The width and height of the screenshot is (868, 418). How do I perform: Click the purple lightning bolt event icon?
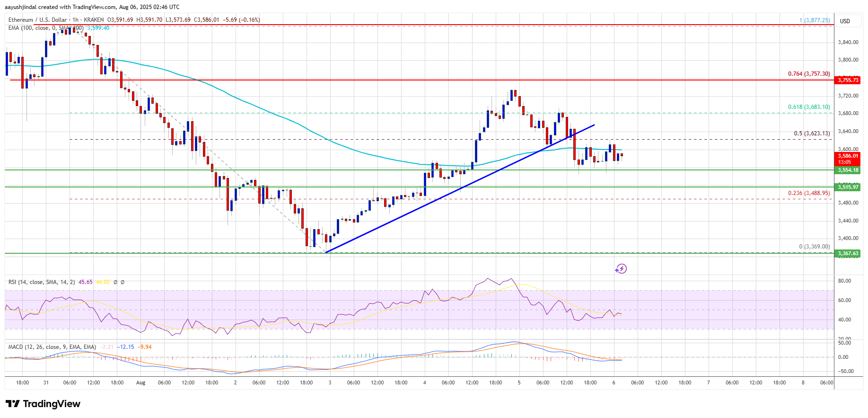click(621, 269)
